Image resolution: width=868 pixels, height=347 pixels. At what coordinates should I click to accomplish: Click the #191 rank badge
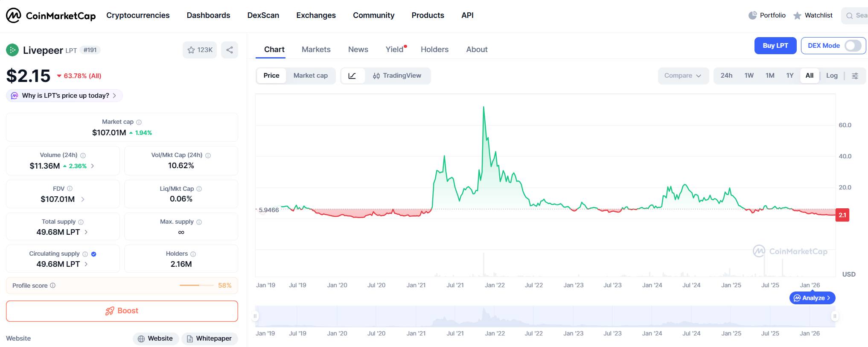coord(90,50)
